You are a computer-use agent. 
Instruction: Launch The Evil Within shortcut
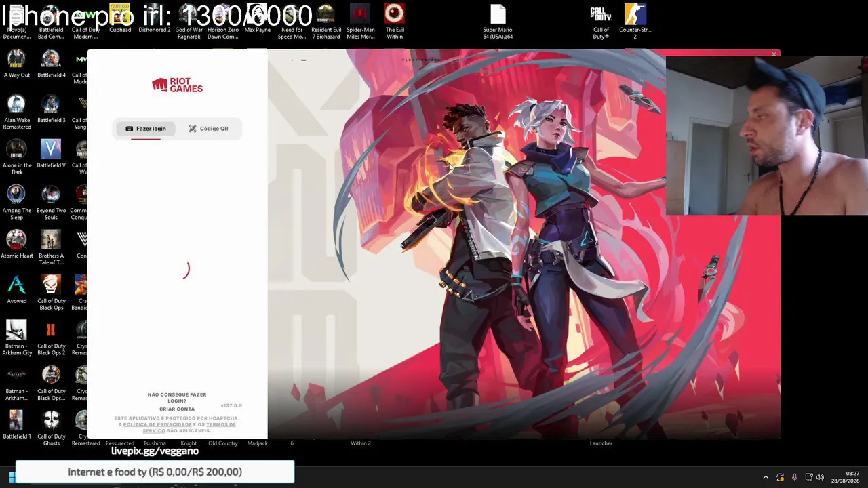pyautogui.click(x=395, y=22)
